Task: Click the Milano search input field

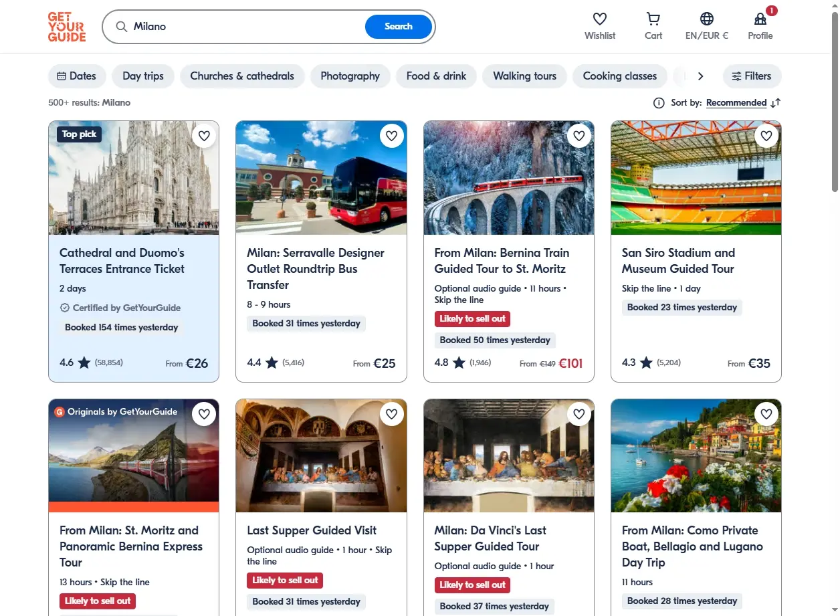Action: tap(247, 27)
